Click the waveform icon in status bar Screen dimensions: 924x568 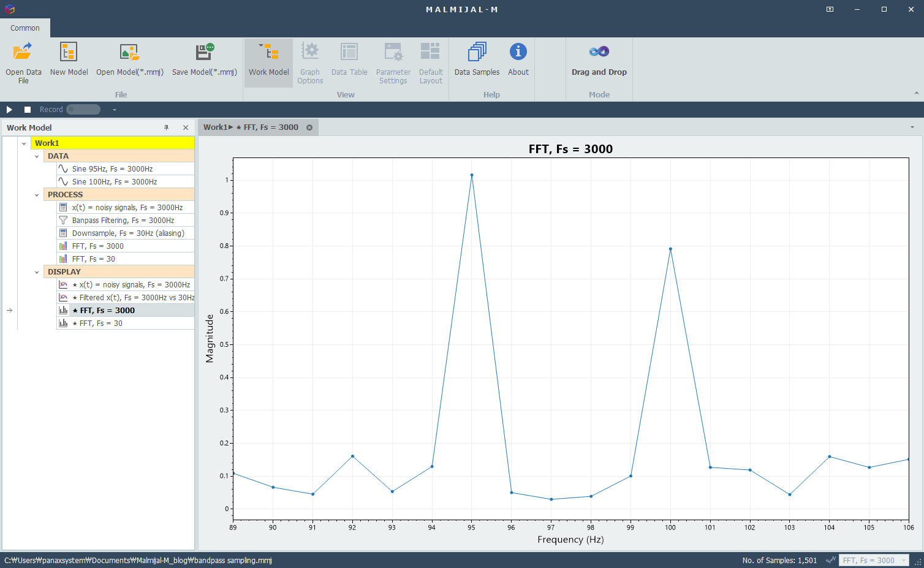[831, 560]
